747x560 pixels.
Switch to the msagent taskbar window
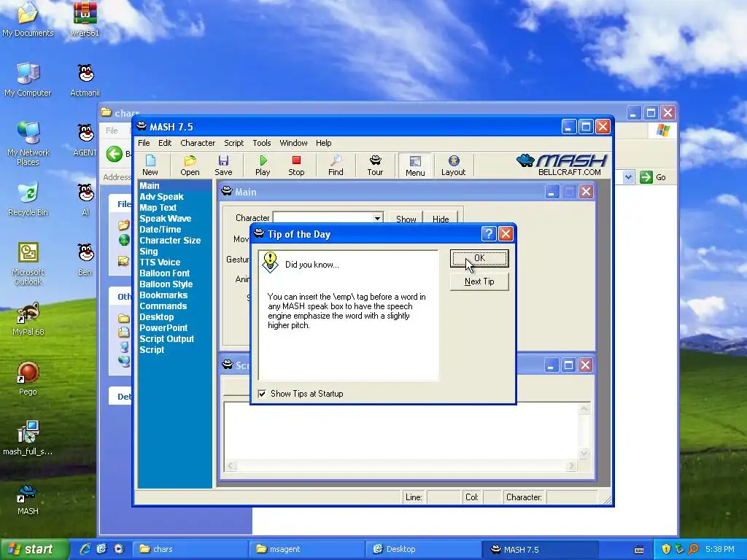(x=306, y=549)
